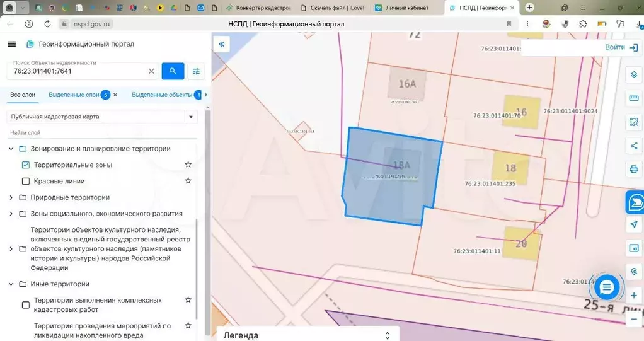The image size is (644, 341).
Task: Zoom out with the minus button
Action: click(x=634, y=319)
